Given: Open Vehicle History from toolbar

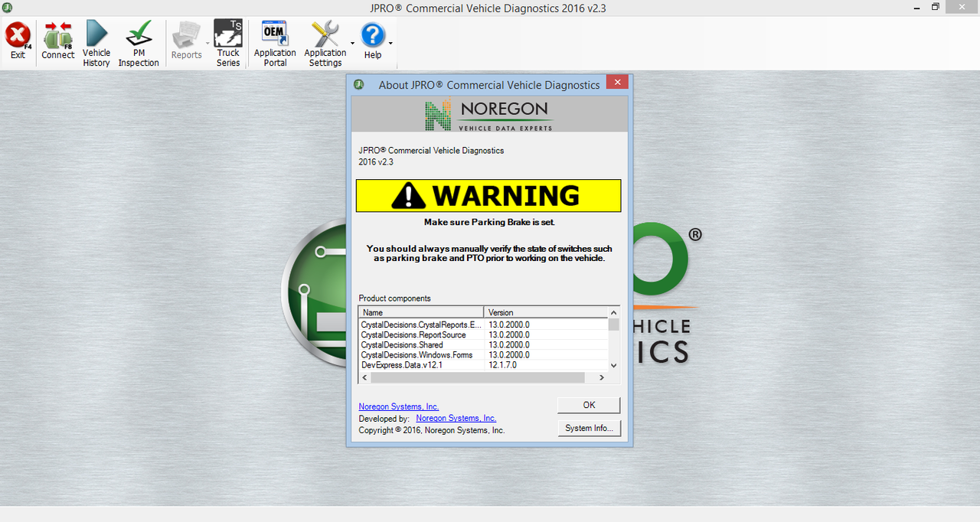Looking at the screenshot, I should coord(96,44).
